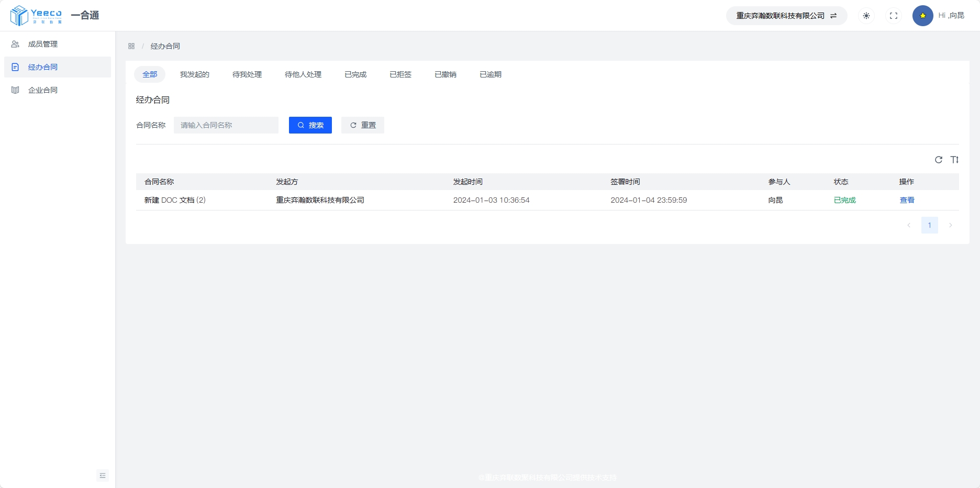
Task: Show the 已逾期 contracts tab
Action: pos(491,74)
